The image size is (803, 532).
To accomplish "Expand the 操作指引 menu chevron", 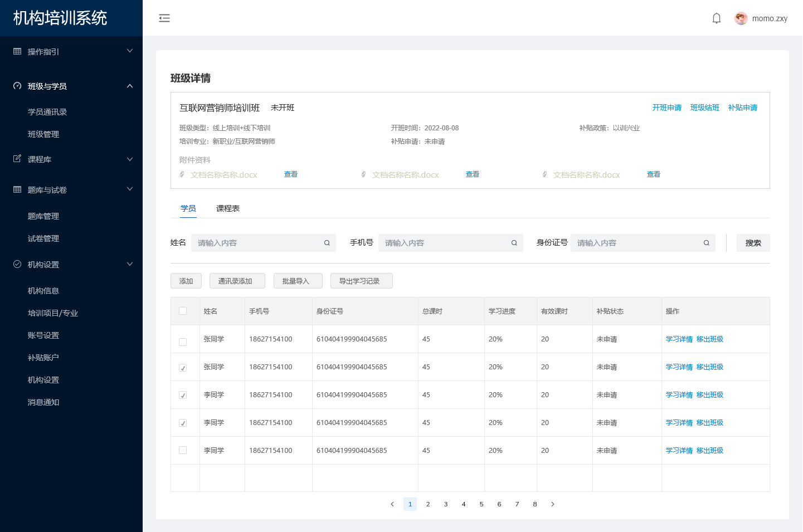I will coord(130,51).
